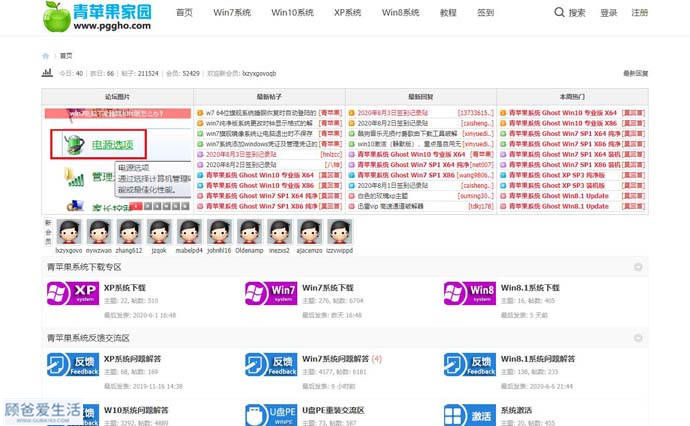
Task: Open post win7系统添加windows凭证及管理凭证的
Action: point(261,144)
